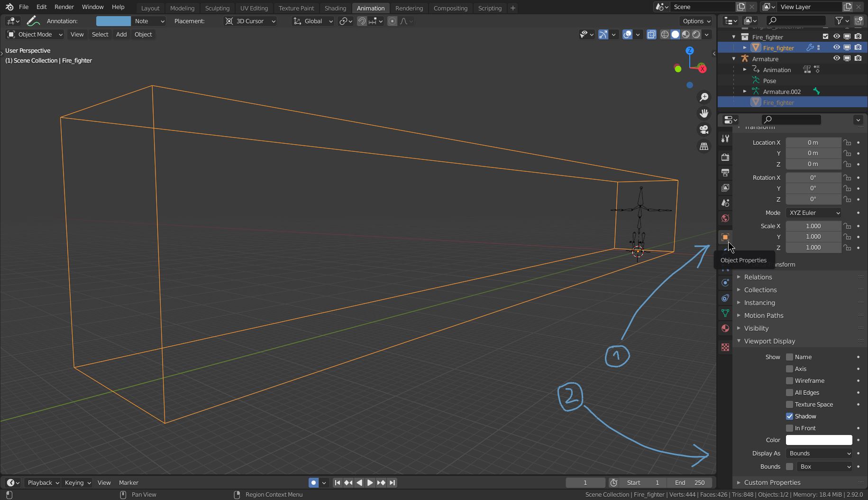Open the Material properties tab
Screen dimensions: 868x500
coord(725,328)
